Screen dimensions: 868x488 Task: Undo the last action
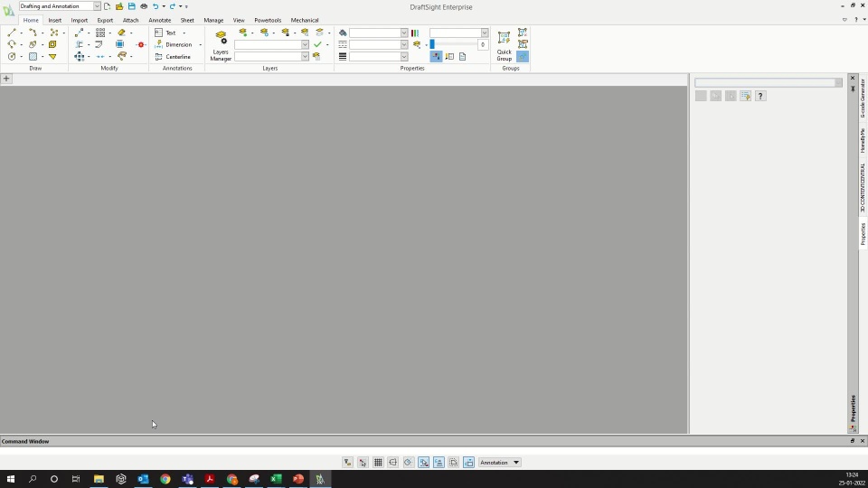click(156, 6)
